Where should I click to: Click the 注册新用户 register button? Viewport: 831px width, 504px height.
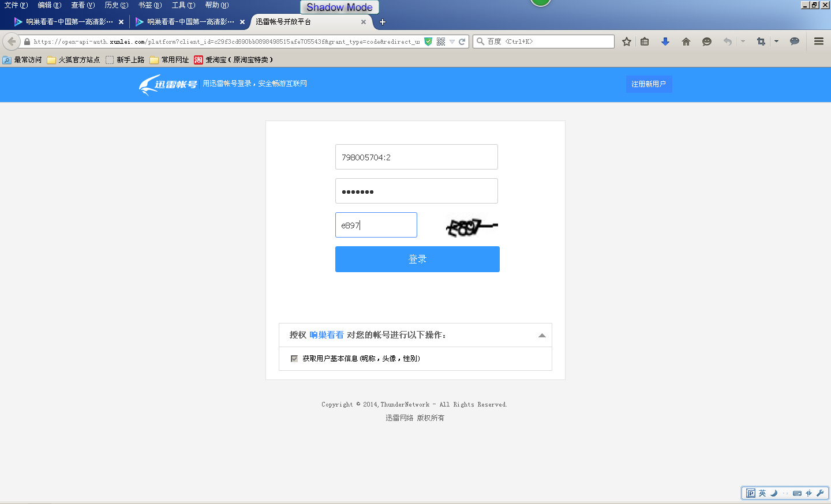pyautogui.click(x=649, y=84)
